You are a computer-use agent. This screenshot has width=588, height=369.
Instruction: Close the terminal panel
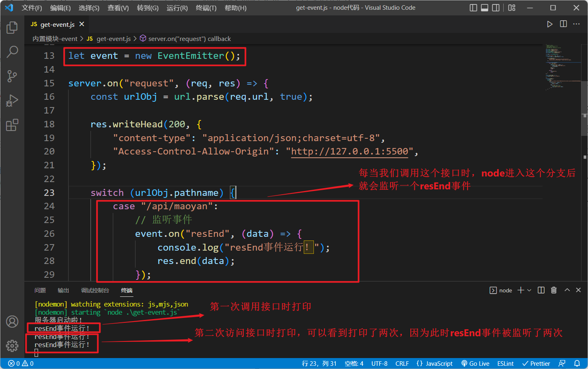point(578,290)
